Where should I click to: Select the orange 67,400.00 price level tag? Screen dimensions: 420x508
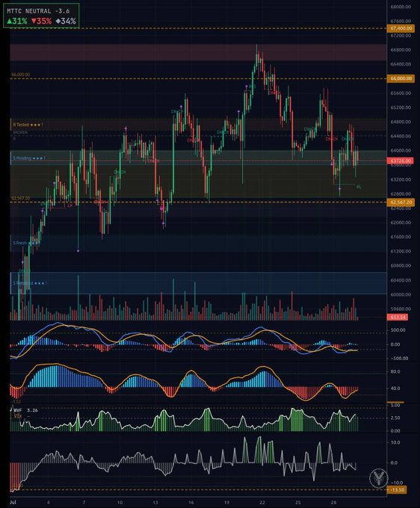click(x=401, y=28)
